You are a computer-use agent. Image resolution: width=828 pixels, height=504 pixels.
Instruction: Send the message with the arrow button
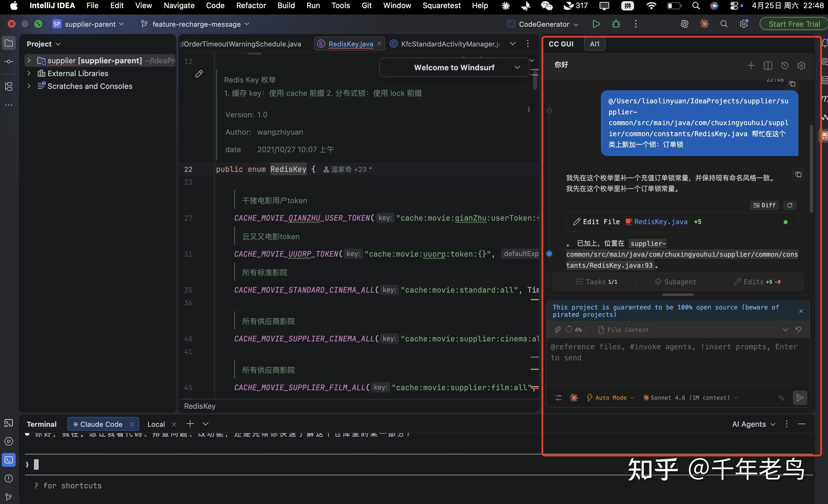point(800,397)
